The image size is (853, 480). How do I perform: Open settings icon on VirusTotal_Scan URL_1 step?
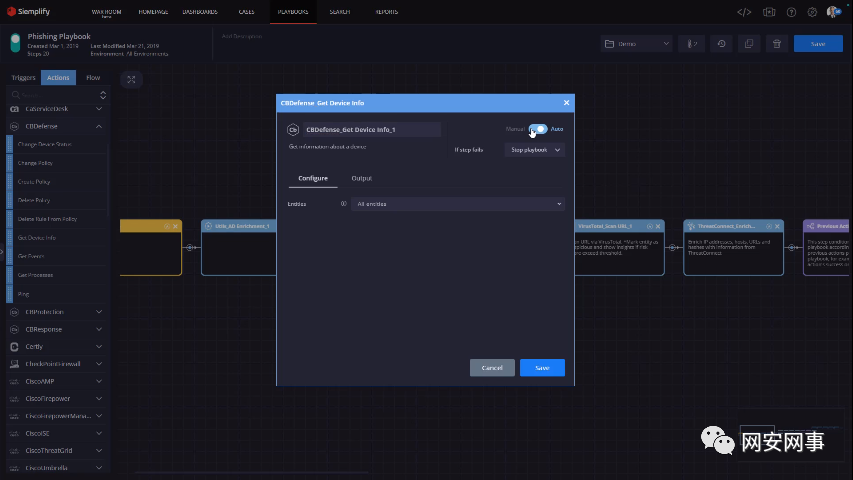(x=650, y=226)
